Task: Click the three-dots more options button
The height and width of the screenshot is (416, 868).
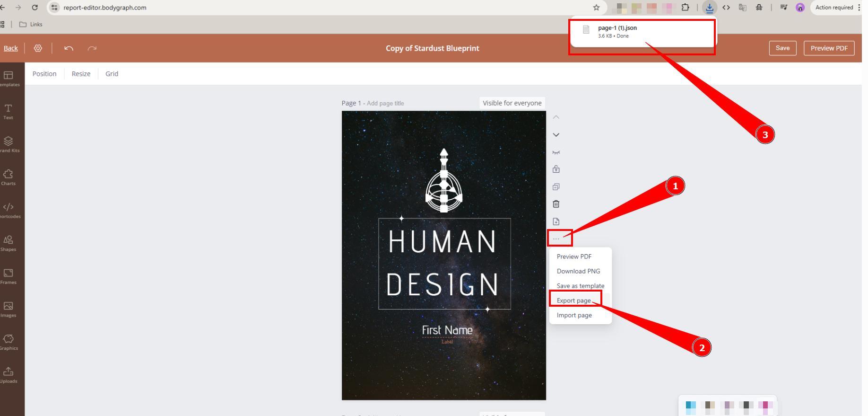Action: click(556, 239)
